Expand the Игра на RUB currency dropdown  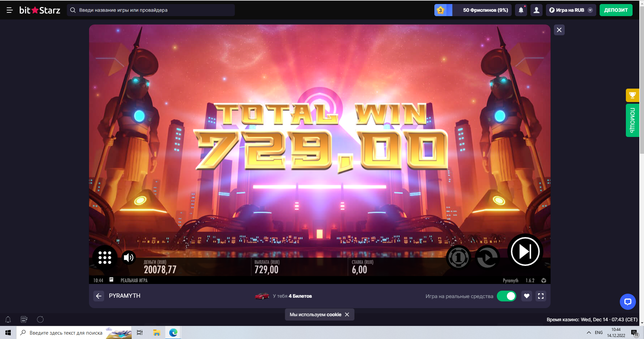571,10
